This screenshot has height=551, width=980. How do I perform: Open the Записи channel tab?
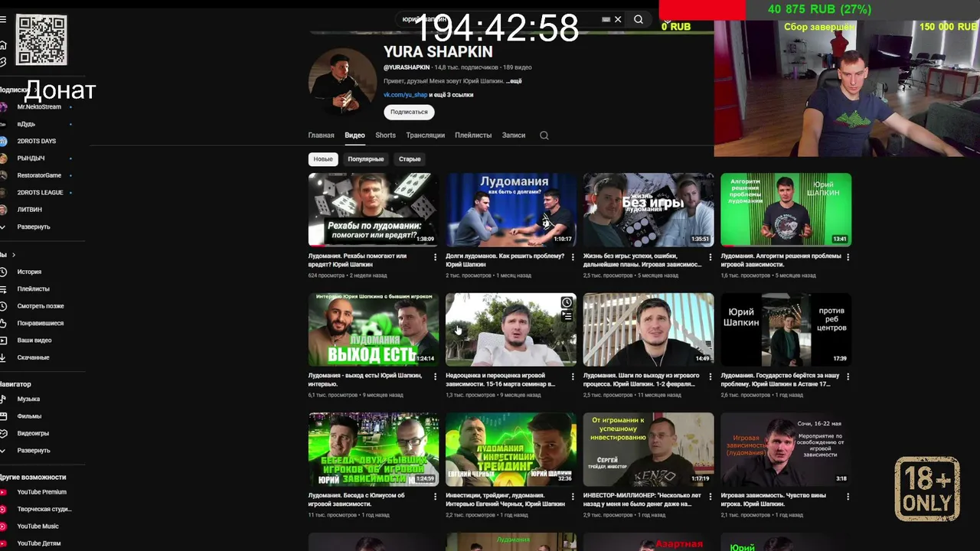tap(514, 135)
